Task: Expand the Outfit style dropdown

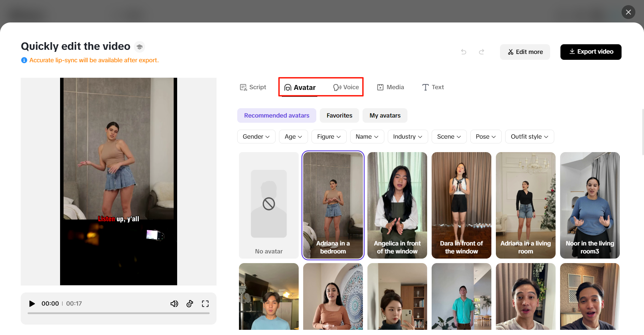Action: (529, 137)
